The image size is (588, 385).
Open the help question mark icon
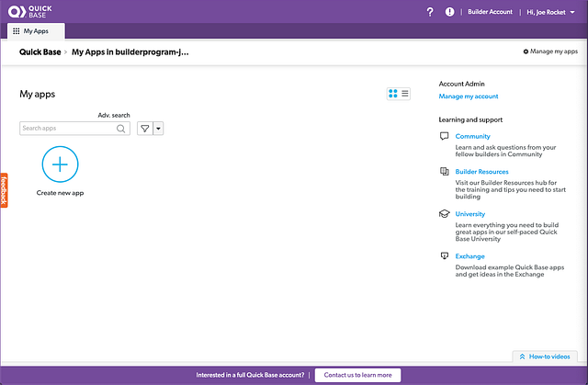pos(430,12)
